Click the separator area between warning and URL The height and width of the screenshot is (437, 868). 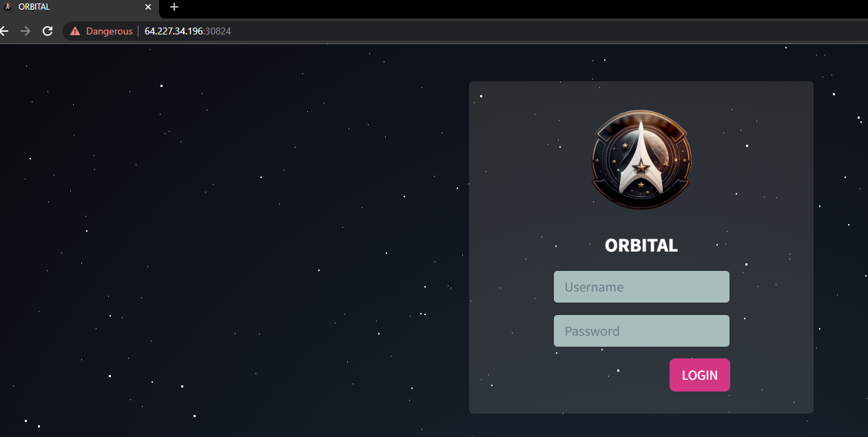(137, 30)
